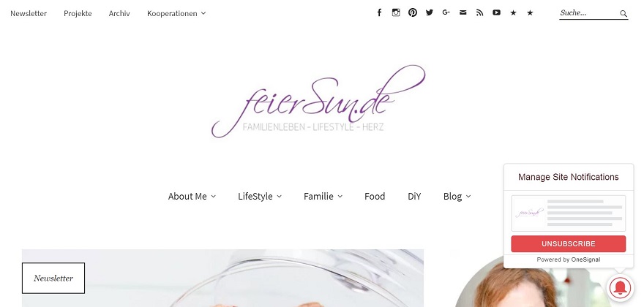The image size is (644, 307).
Task: Expand the Kooperationen dropdown menu
Action: [176, 14]
